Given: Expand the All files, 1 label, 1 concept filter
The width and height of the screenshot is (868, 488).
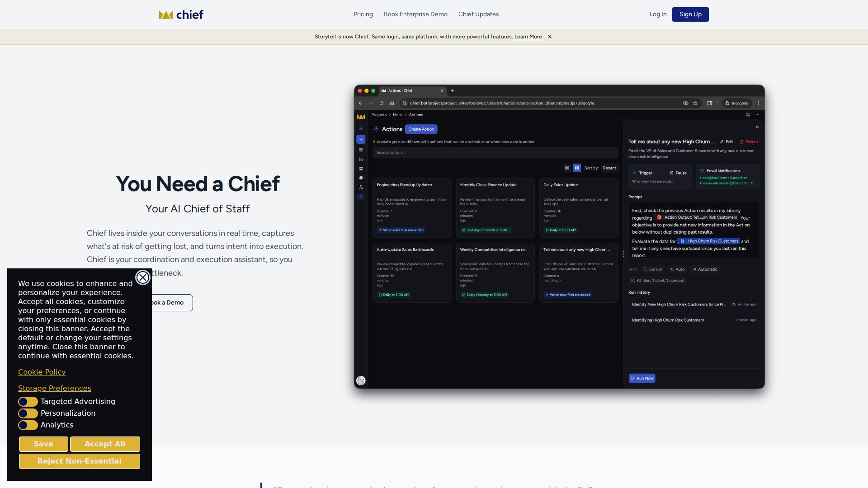Looking at the screenshot, I should [x=658, y=281].
